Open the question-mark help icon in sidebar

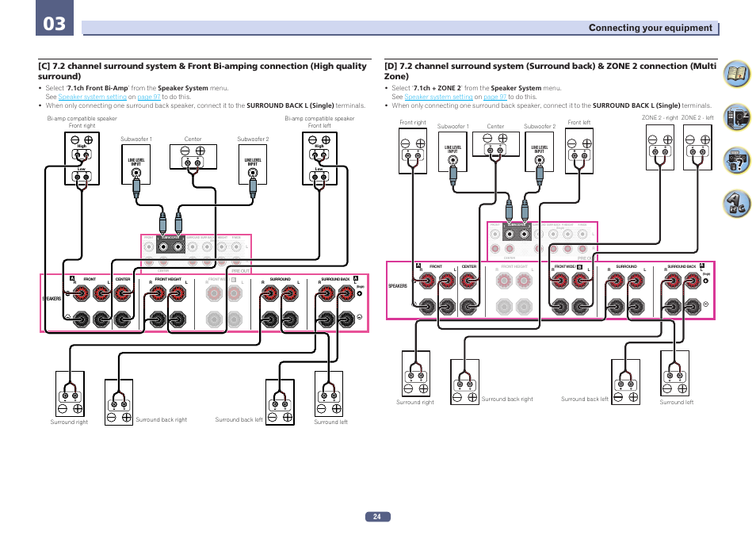click(736, 161)
